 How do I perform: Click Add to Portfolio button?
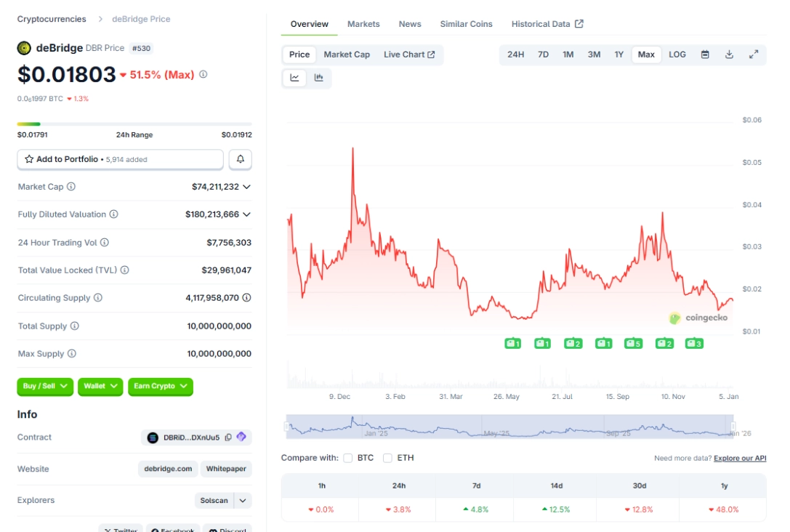pyautogui.click(x=120, y=159)
